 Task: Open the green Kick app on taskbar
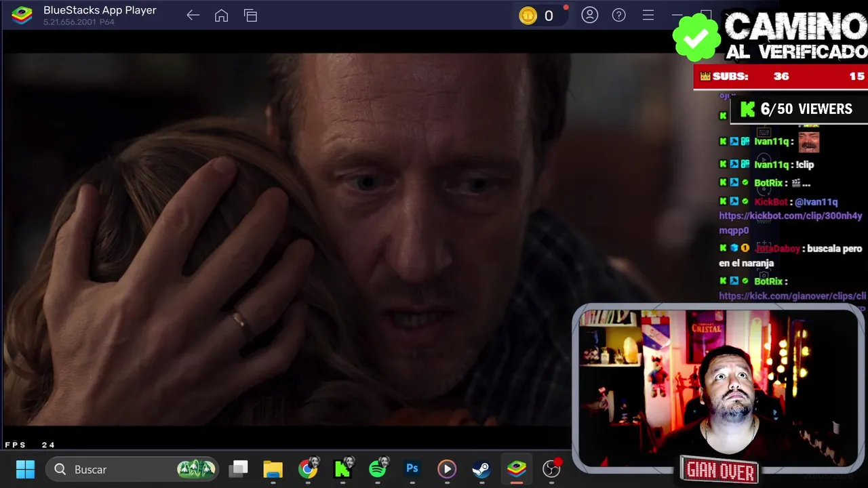pyautogui.click(x=342, y=469)
